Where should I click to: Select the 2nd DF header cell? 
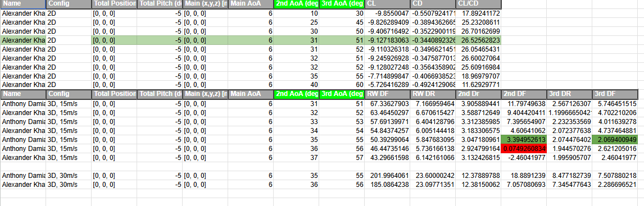pyautogui.click(x=524, y=94)
